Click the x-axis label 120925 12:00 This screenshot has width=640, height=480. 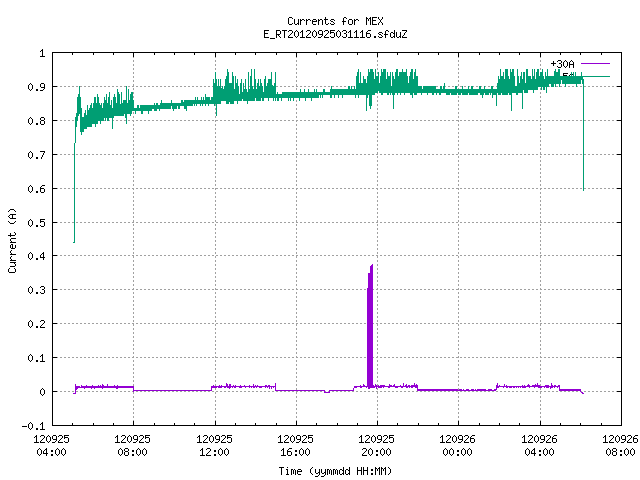pos(214,446)
